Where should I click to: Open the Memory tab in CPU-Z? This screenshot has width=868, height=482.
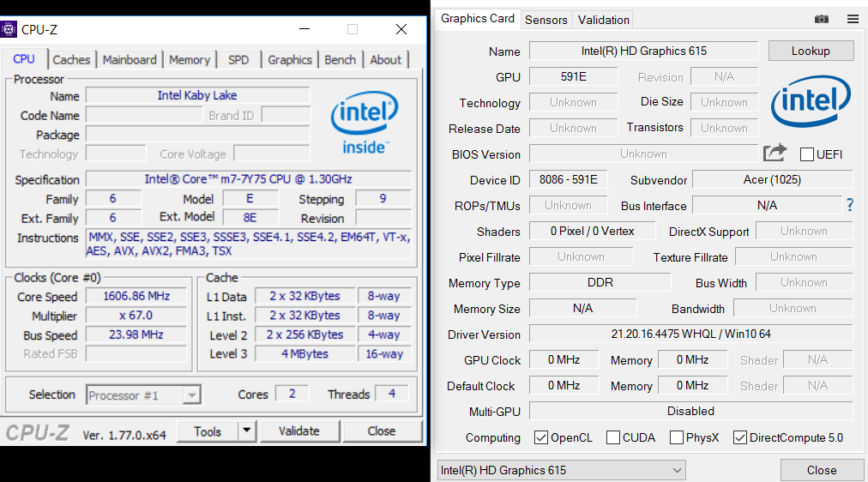(190, 60)
